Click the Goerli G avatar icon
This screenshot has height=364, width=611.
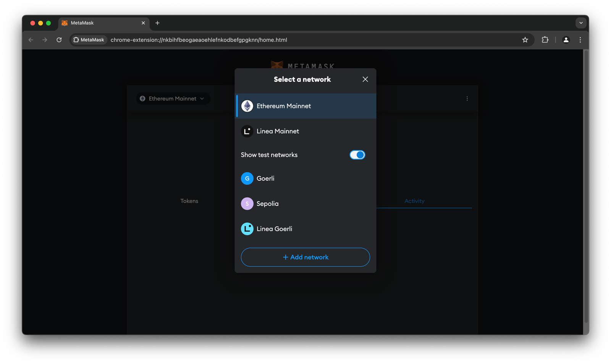[247, 178]
